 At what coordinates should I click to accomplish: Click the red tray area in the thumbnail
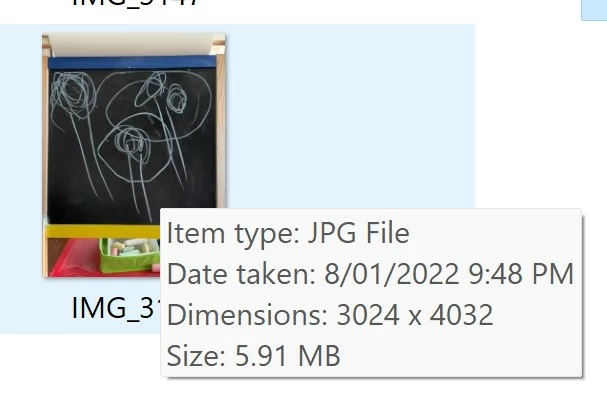tap(74, 258)
